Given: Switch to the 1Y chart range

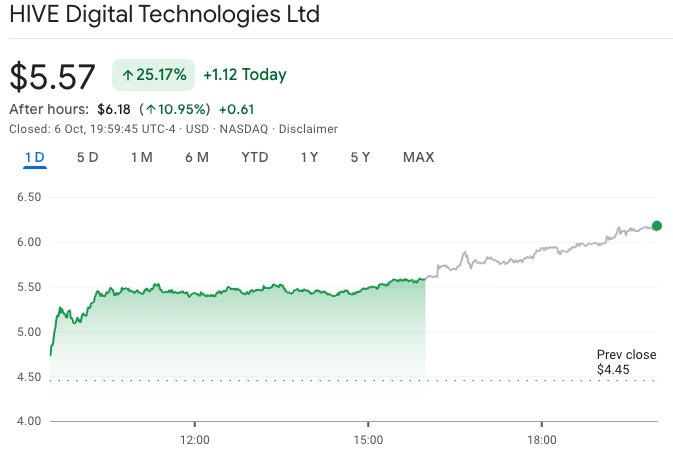Looking at the screenshot, I should [309, 157].
